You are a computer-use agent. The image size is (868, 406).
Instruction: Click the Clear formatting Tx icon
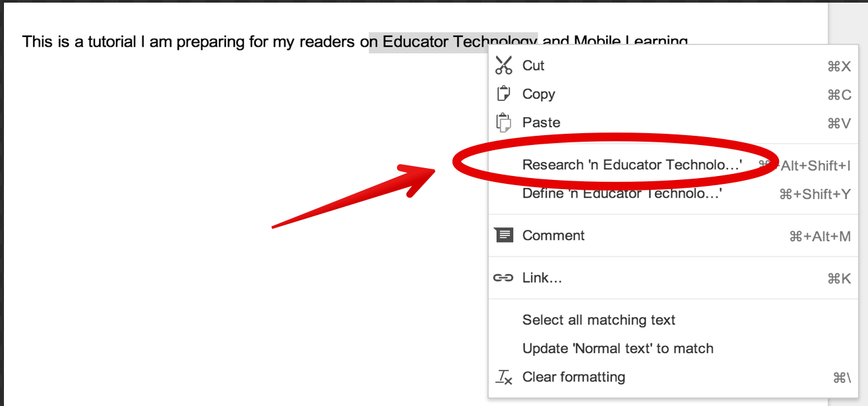click(504, 377)
